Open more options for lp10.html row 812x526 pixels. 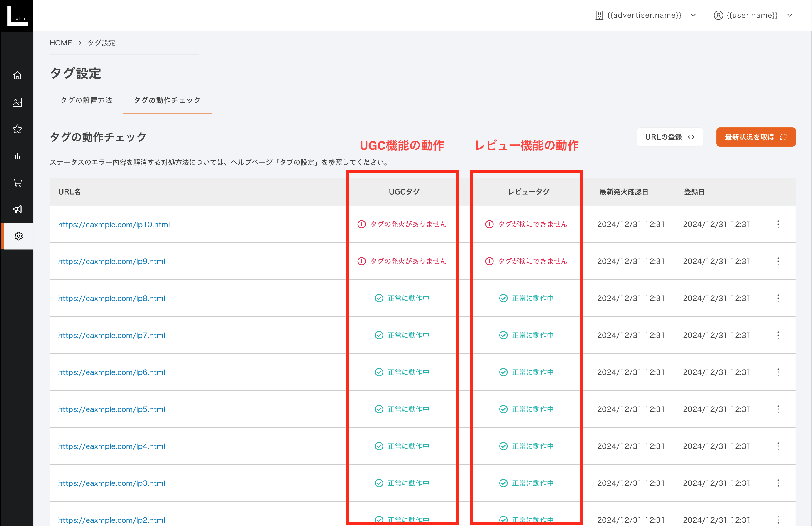(778, 224)
